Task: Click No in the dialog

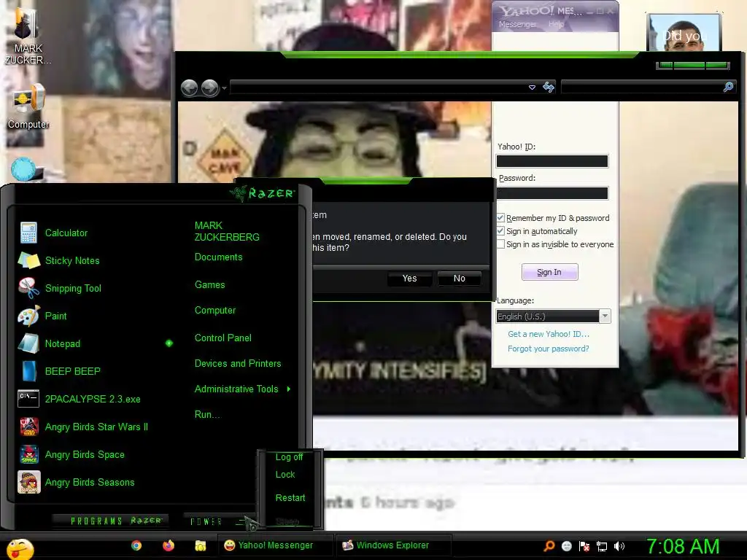Action: click(x=460, y=279)
